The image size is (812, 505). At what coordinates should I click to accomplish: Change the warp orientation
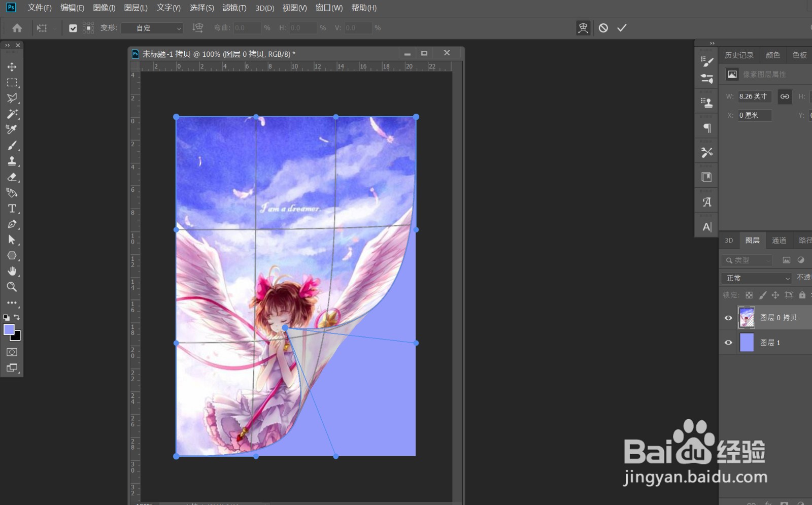(x=198, y=28)
